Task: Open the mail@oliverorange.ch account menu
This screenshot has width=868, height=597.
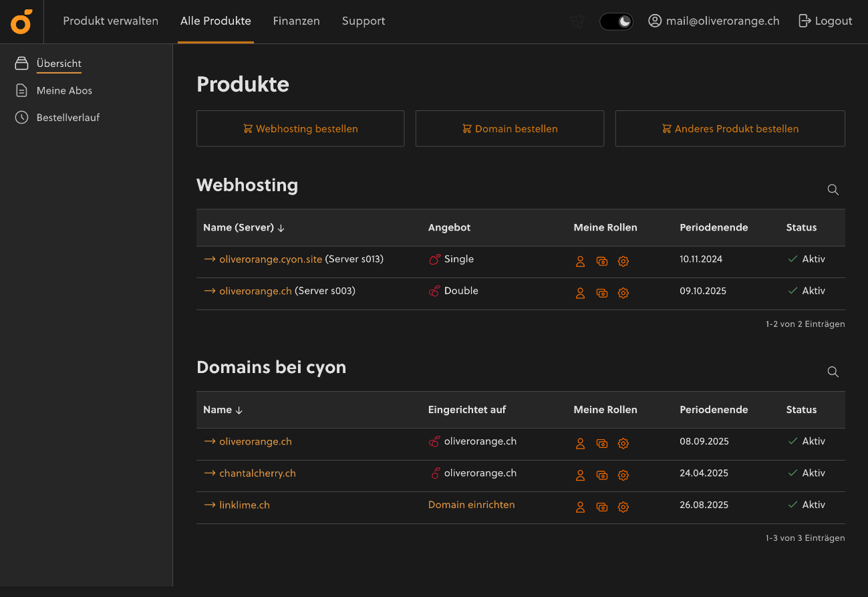Action: pyautogui.click(x=714, y=21)
